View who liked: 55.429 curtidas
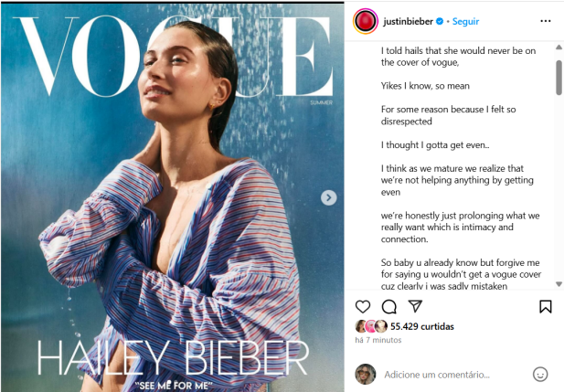Image resolution: width=564 pixels, height=392 pixels. point(422,326)
